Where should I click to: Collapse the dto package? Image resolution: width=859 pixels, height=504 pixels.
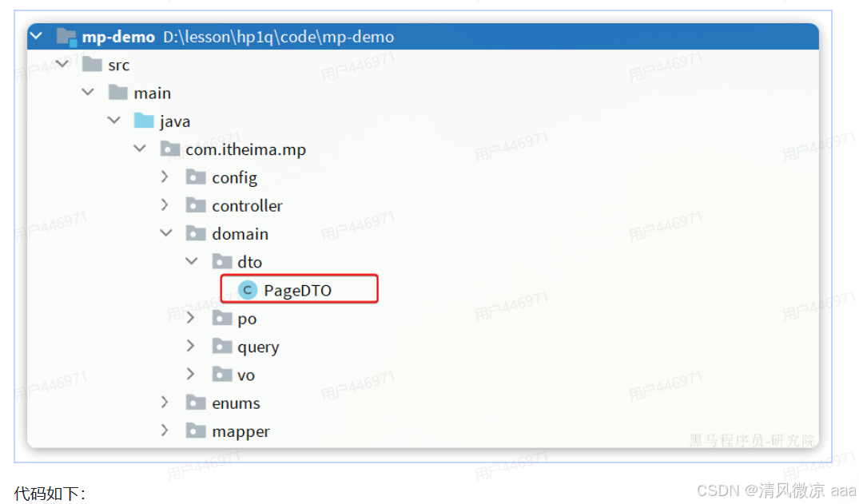click(192, 260)
